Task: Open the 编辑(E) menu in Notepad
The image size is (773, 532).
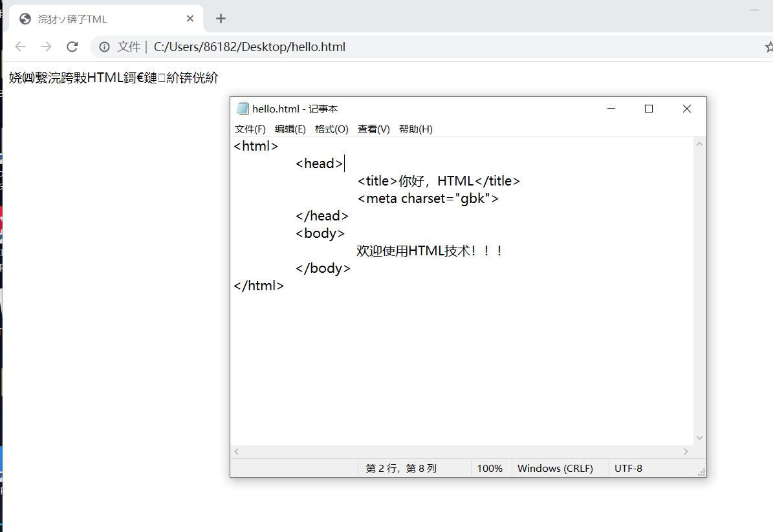Action: point(290,129)
